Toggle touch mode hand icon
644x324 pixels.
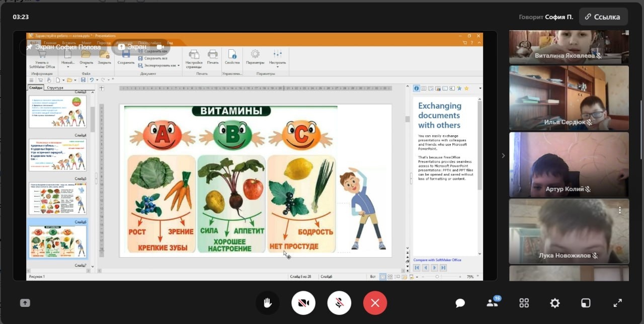[49, 80]
